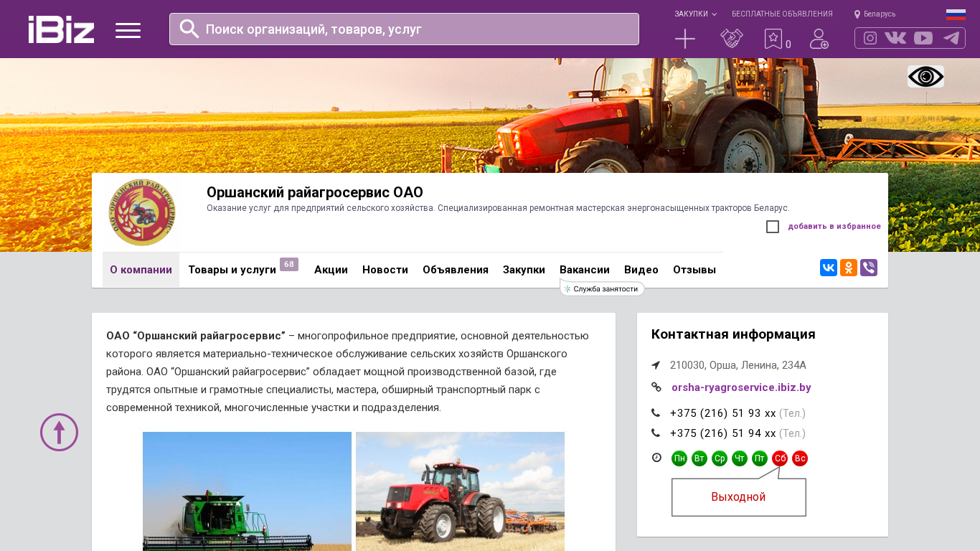
Task: Click the Служба занятости badge
Action: click(602, 288)
